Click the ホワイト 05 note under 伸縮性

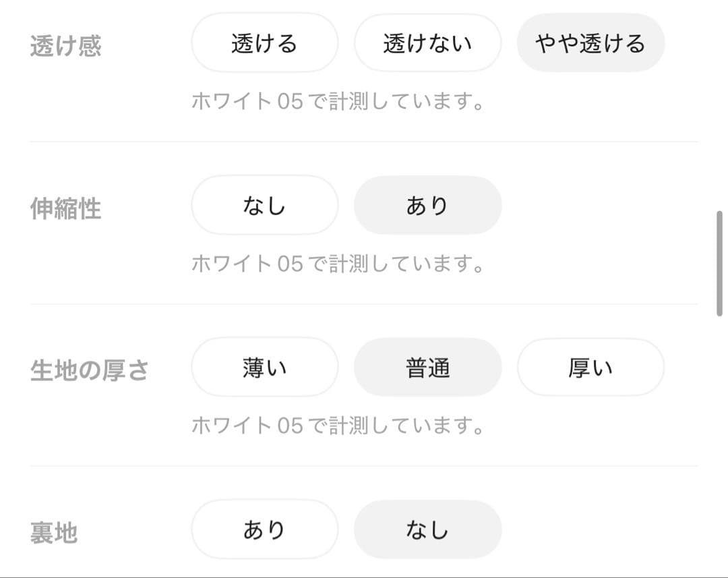(x=338, y=264)
